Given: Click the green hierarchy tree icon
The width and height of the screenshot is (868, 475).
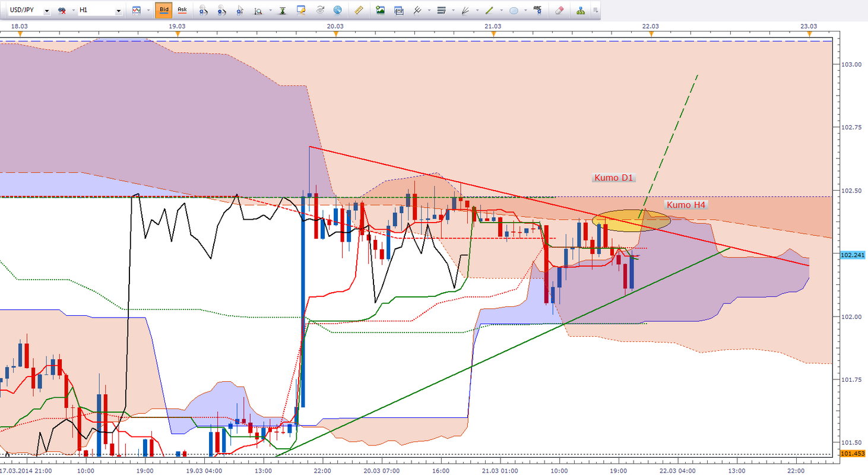Looking at the screenshot, I should (581, 10).
